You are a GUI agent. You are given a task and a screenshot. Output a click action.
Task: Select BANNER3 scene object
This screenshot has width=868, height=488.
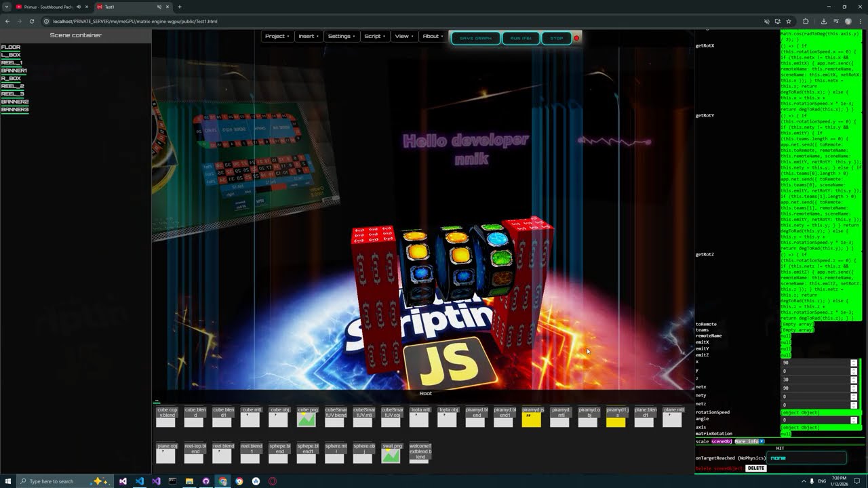14,110
